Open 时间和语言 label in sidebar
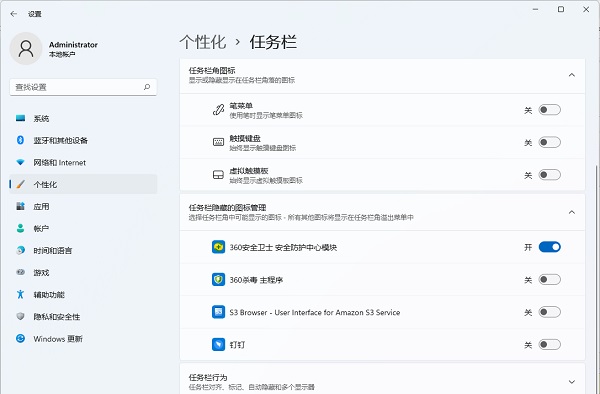This screenshot has height=394, width=600. (x=53, y=251)
